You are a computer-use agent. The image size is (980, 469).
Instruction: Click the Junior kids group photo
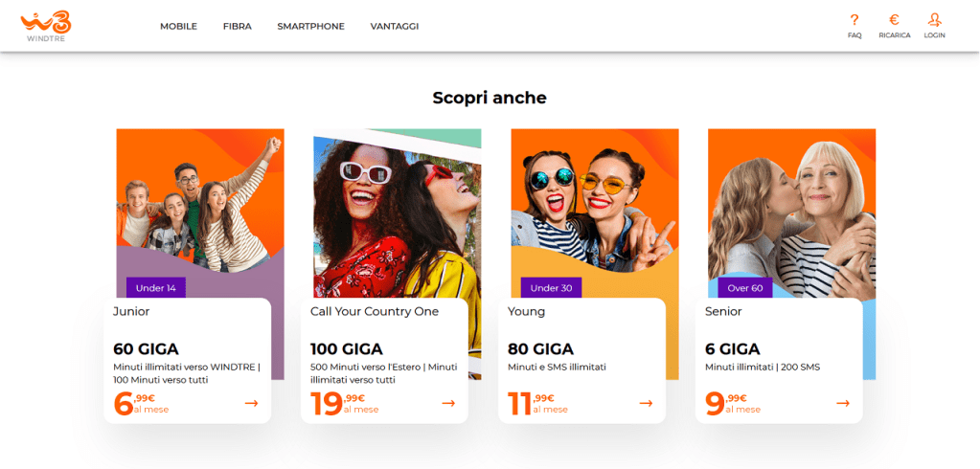coord(200,201)
